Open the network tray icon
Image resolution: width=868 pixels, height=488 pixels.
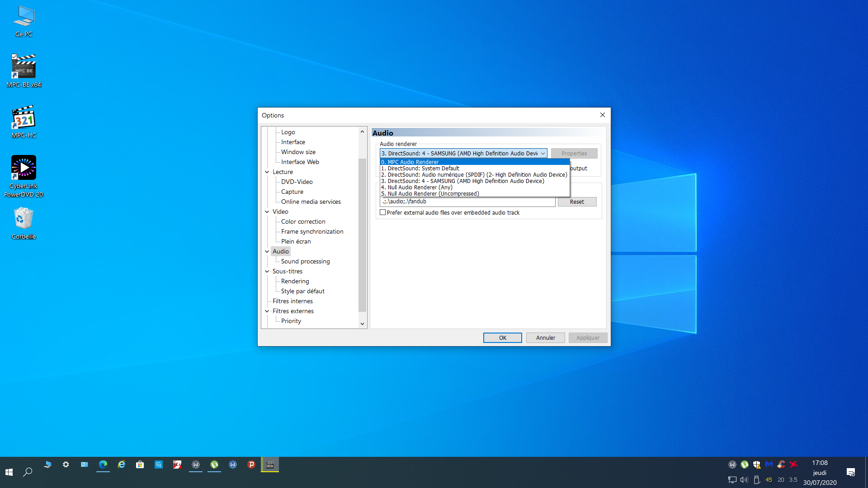click(x=732, y=480)
